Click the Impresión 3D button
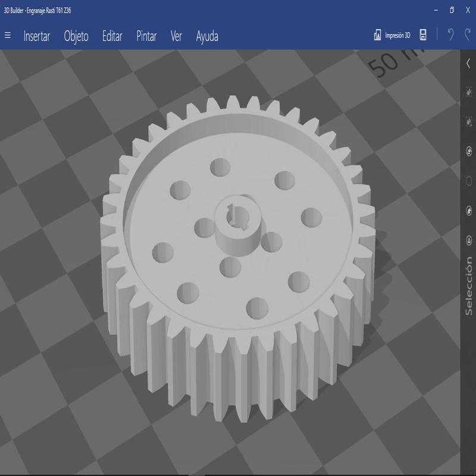 392,36
